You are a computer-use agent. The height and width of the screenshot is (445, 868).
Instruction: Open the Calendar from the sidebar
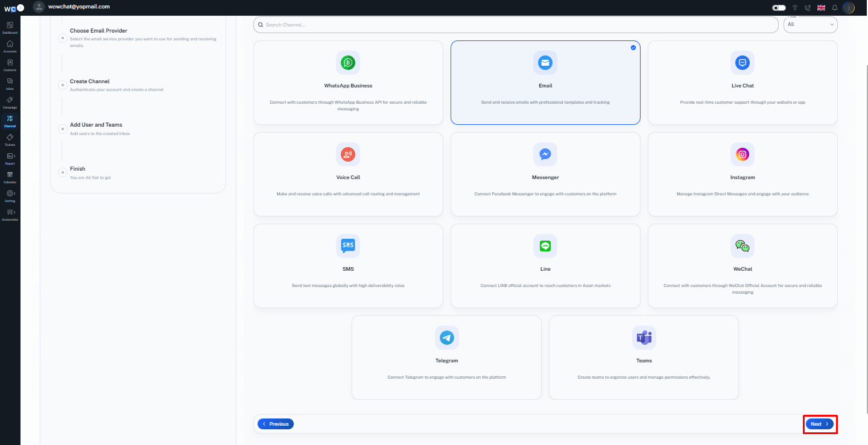pos(10,177)
